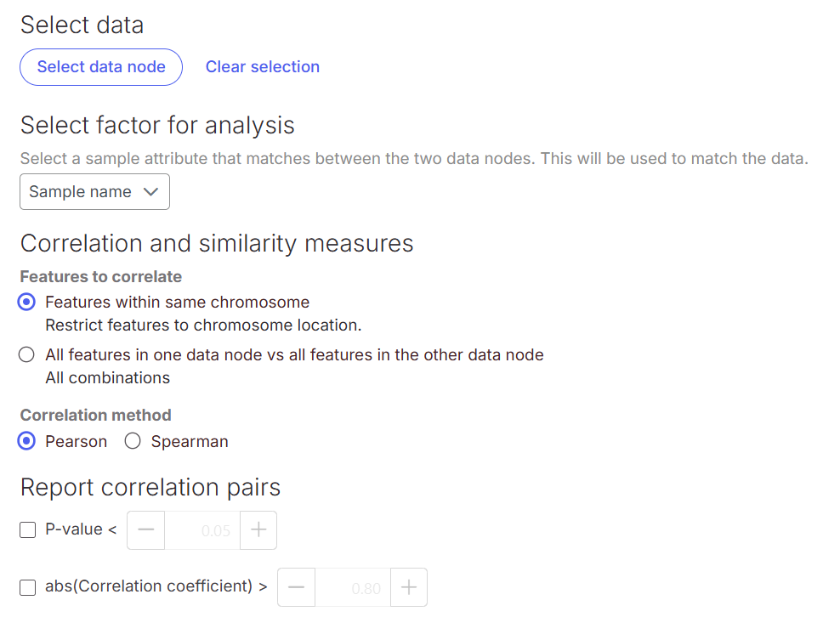The image size is (840, 617).
Task: Click the chevron arrow beside Sample name
Action: pyautogui.click(x=151, y=192)
